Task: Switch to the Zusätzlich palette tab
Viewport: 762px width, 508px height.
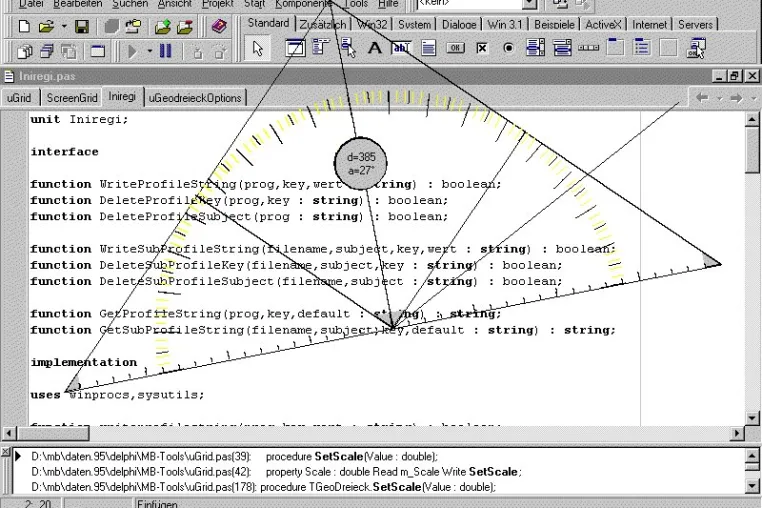Action: click(323, 24)
